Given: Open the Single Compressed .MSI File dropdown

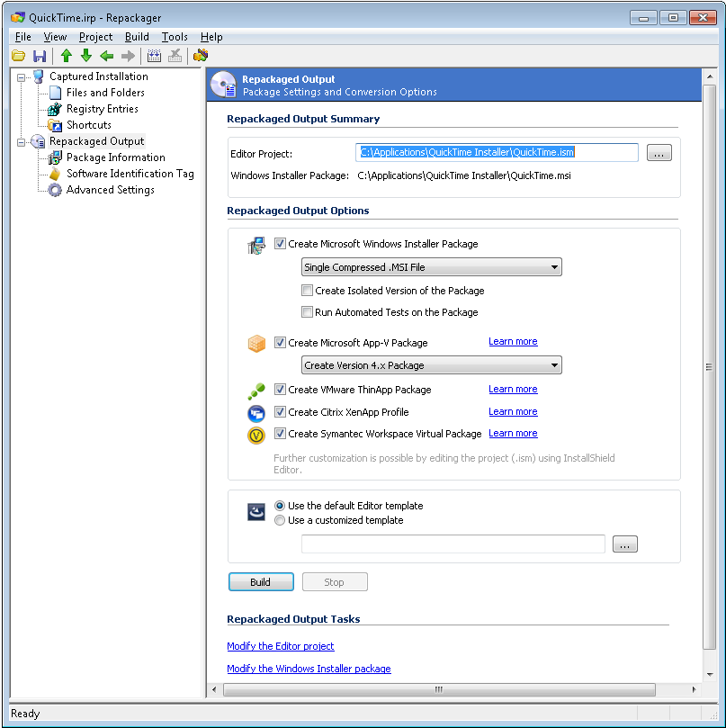Looking at the screenshot, I should coord(431,267).
